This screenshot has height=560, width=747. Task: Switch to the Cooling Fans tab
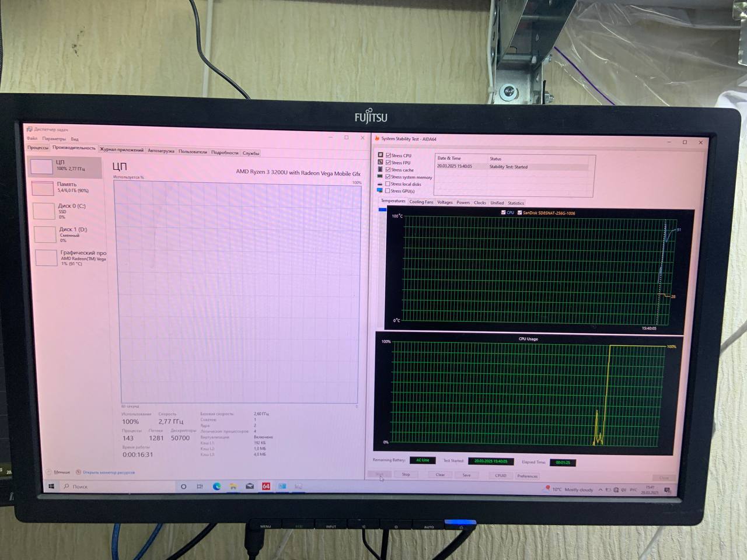(x=421, y=202)
